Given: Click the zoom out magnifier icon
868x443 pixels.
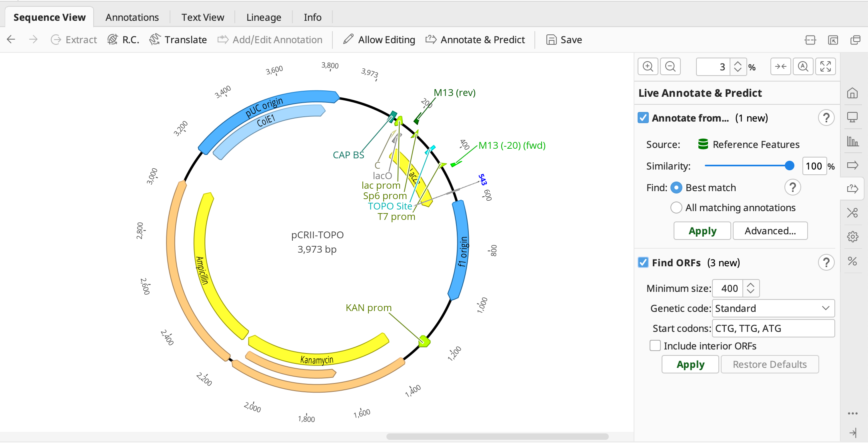Looking at the screenshot, I should click(x=670, y=66).
